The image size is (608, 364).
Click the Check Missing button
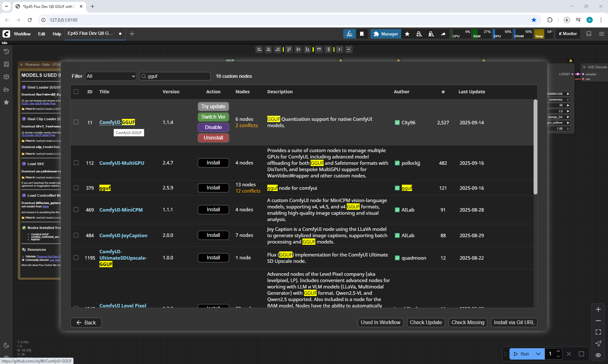(x=468, y=323)
